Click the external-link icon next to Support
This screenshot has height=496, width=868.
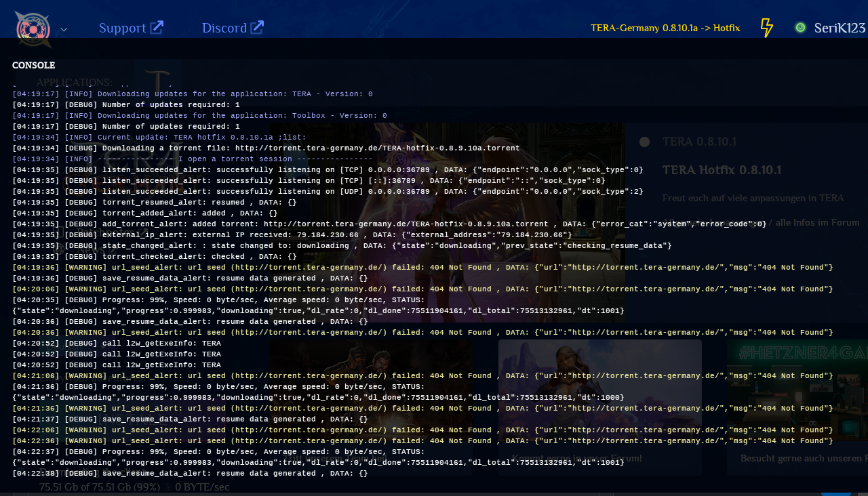click(x=157, y=27)
